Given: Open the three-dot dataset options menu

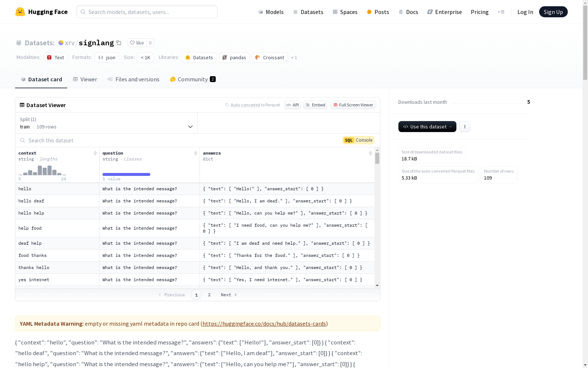Looking at the screenshot, I should pos(465,127).
